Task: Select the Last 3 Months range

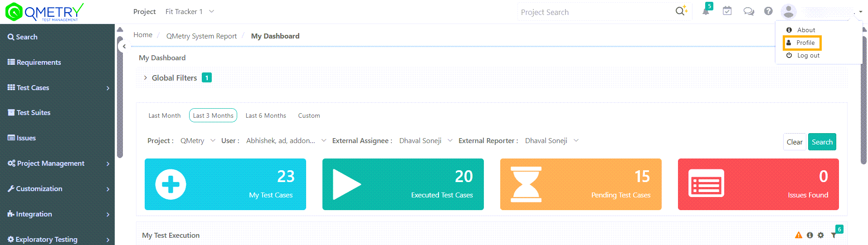Action: coord(213,115)
